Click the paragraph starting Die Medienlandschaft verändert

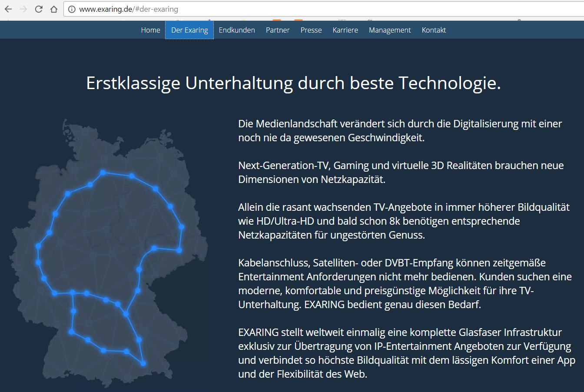coord(400,131)
